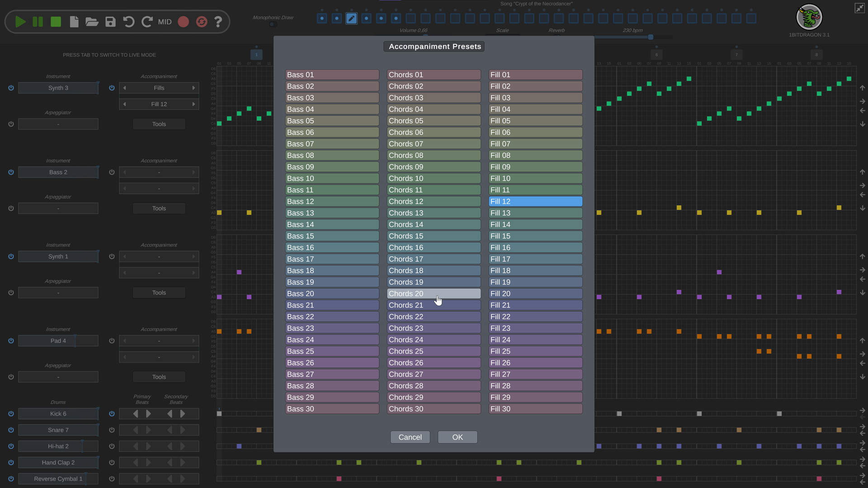Click the green Play button
This screenshot has height=488, width=868.
point(20,22)
